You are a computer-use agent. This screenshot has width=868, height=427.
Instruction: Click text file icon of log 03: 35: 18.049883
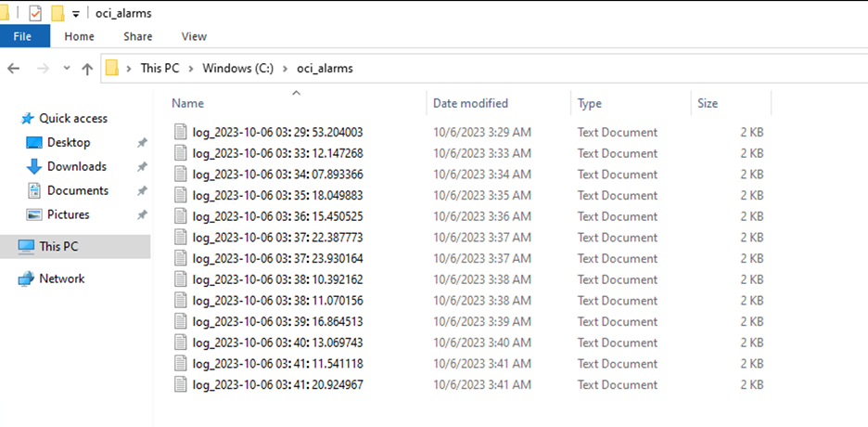pyautogui.click(x=181, y=195)
